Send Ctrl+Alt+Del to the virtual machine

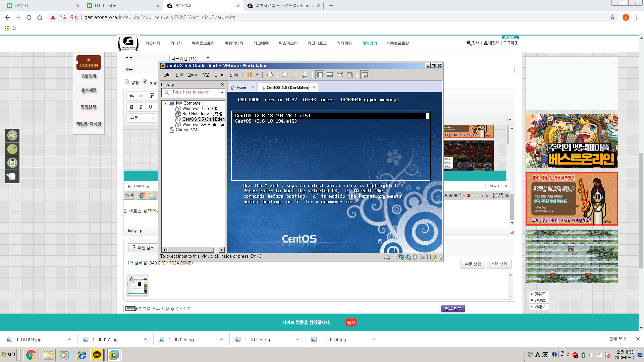270,75
